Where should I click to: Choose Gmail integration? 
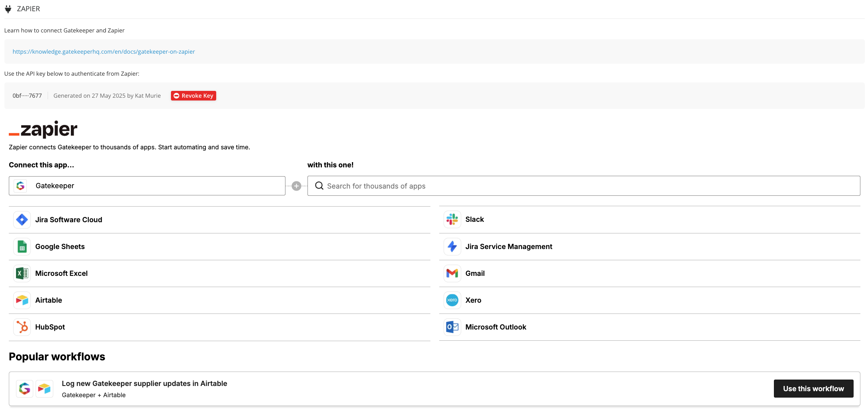point(650,273)
